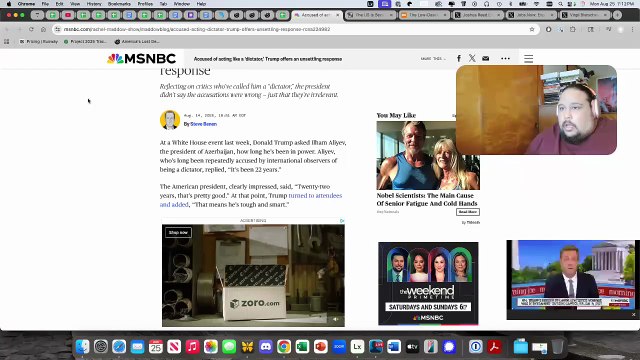Open Apple TV from the dock
This screenshot has height=360, width=640.
412,347
